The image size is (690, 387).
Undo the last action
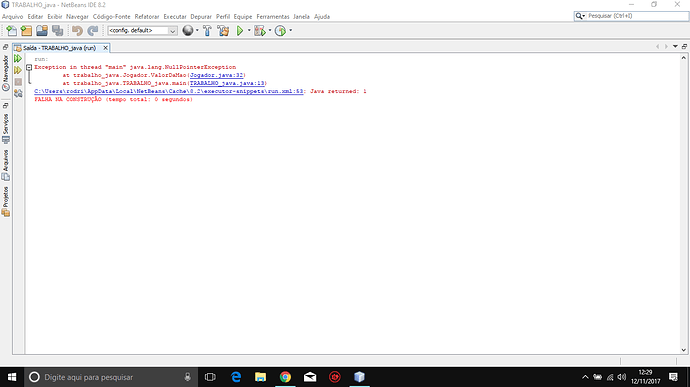coord(77,30)
